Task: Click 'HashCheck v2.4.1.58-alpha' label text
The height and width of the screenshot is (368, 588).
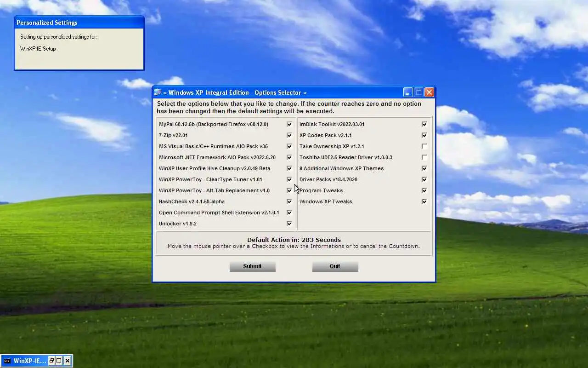Action: (192, 201)
